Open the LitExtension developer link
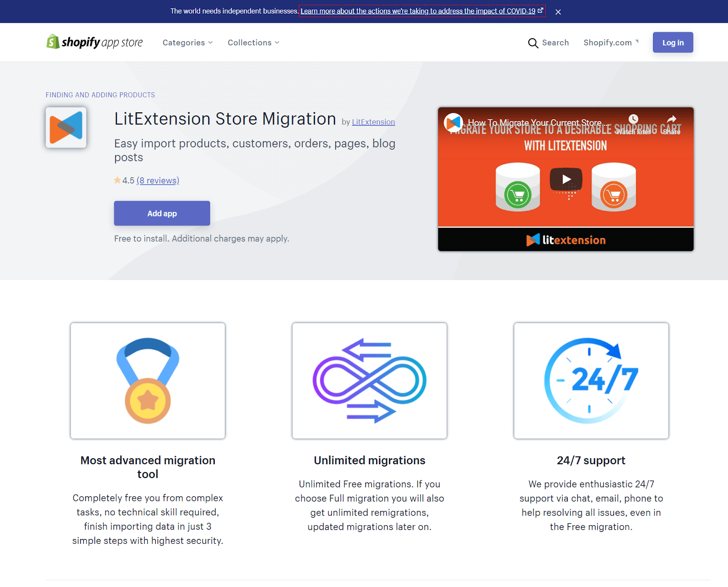 coord(373,122)
